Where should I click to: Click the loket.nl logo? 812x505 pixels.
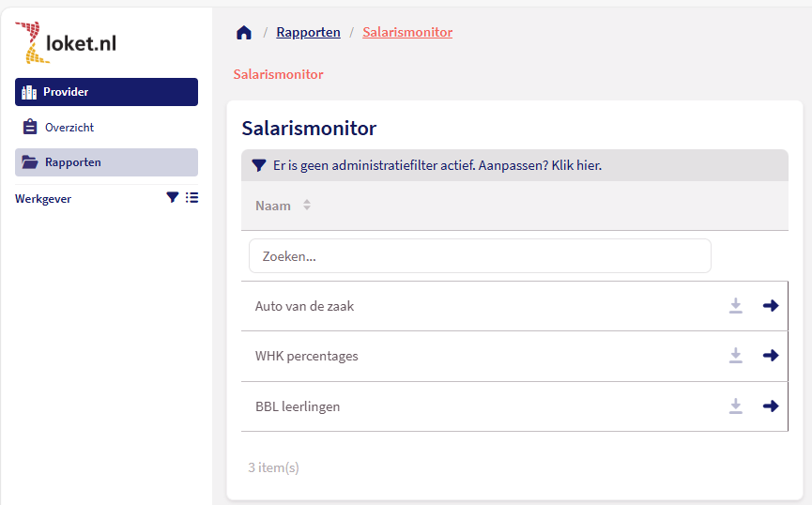(x=66, y=43)
